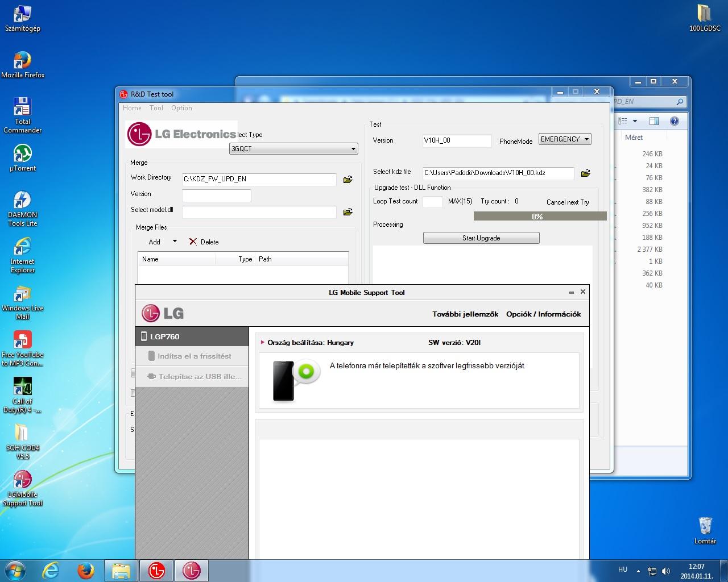Open Windows Live Mail desktop shortcut
728x582 pixels.
tap(23, 302)
